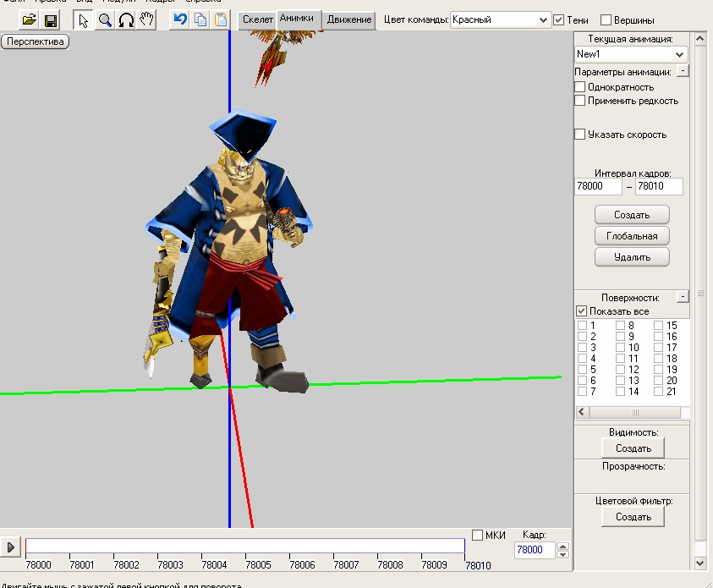Collapse the Параметры анимации section

click(683, 72)
